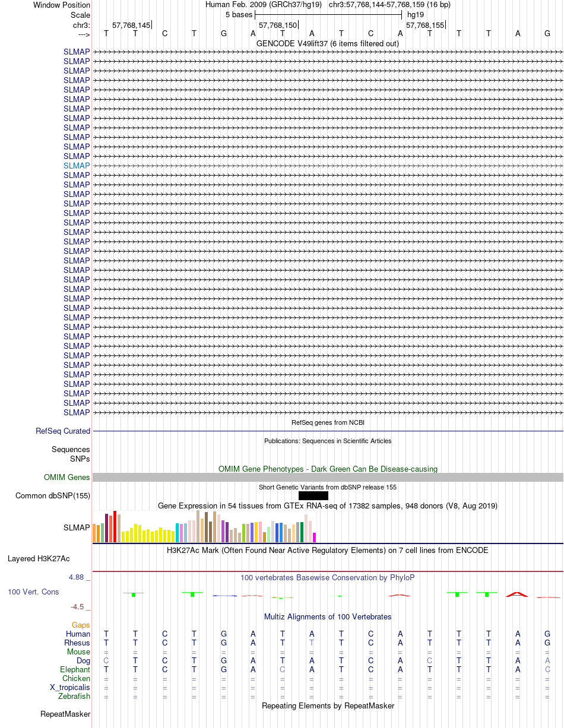This screenshot has width=564, height=728.
Task: Click 'Repeating Elements by RepeatMasker' title
Action: pyautogui.click(x=328, y=706)
